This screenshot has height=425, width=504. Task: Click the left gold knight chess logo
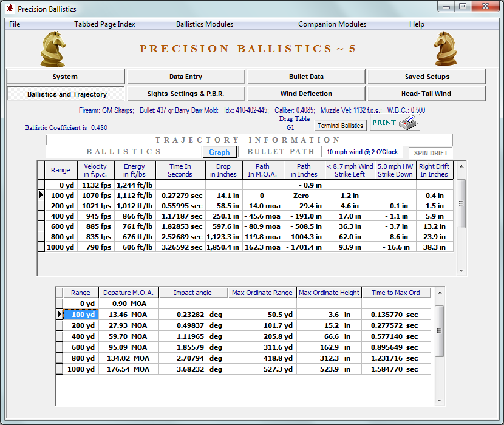tap(53, 49)
